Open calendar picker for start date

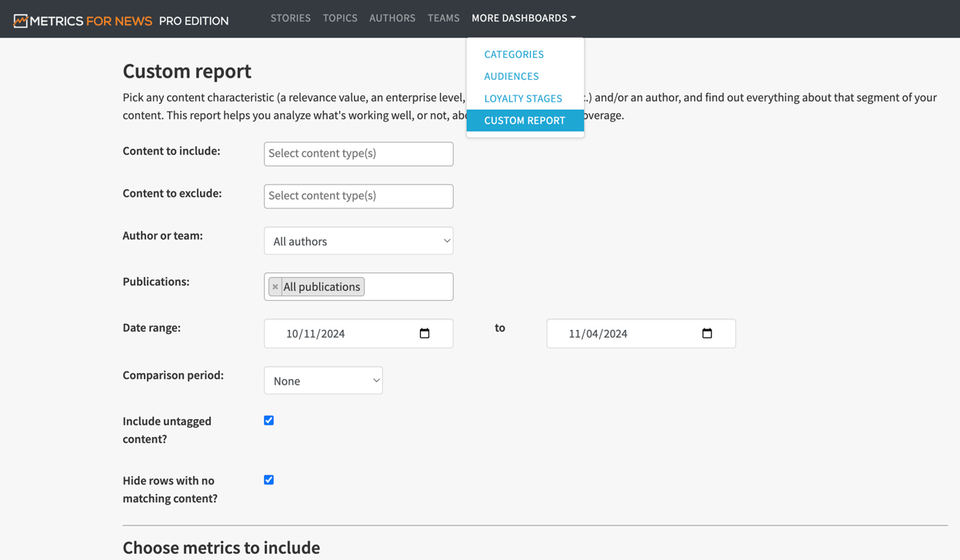(x=425, y=333)
